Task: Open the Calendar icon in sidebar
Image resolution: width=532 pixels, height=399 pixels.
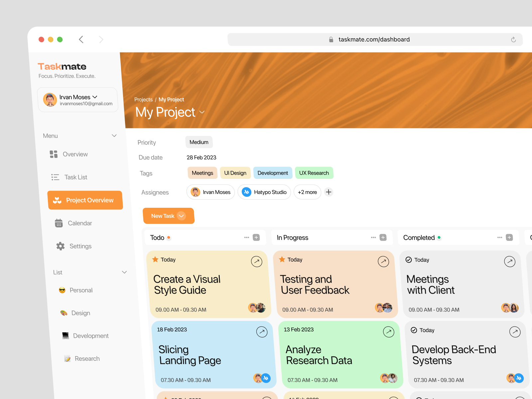Action: [x=59, y=223]
